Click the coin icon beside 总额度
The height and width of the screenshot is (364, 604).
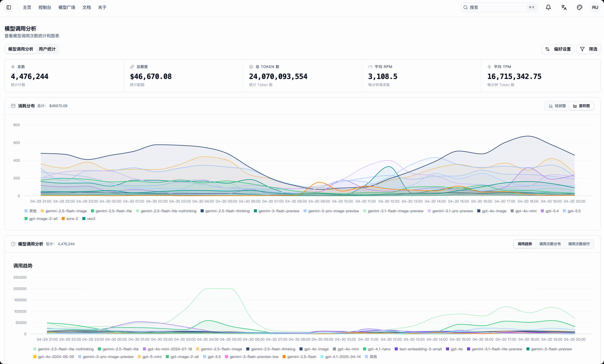(x=132, y=67)
